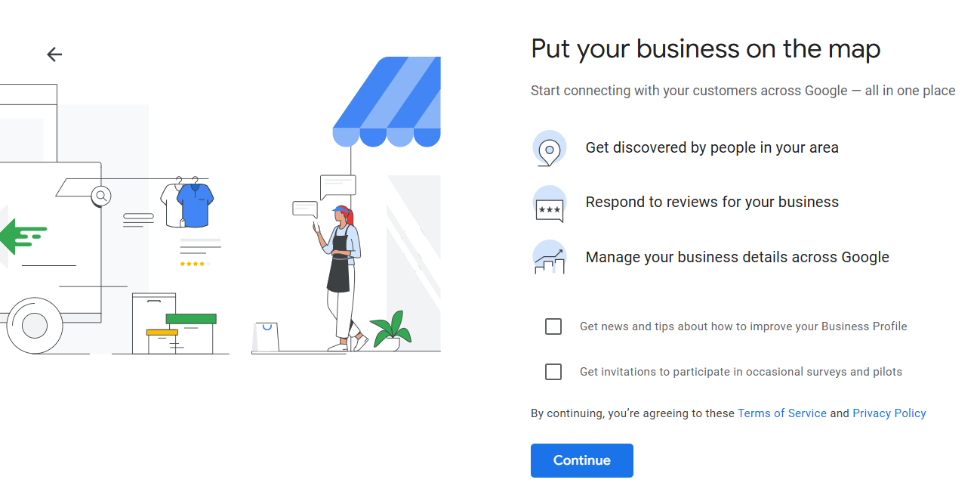Viewport: 980px width, 495px height.
Task: Open the Privacy Policy link
Action: pos(889,413)
